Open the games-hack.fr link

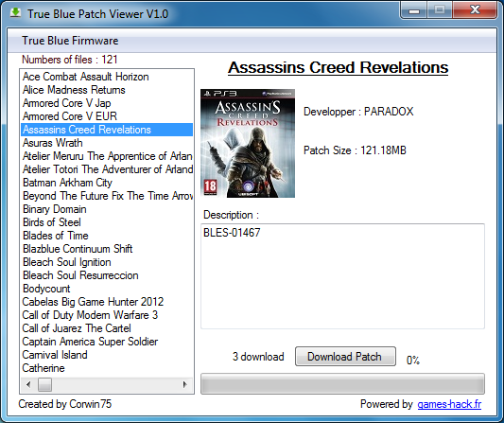[449, 404]
